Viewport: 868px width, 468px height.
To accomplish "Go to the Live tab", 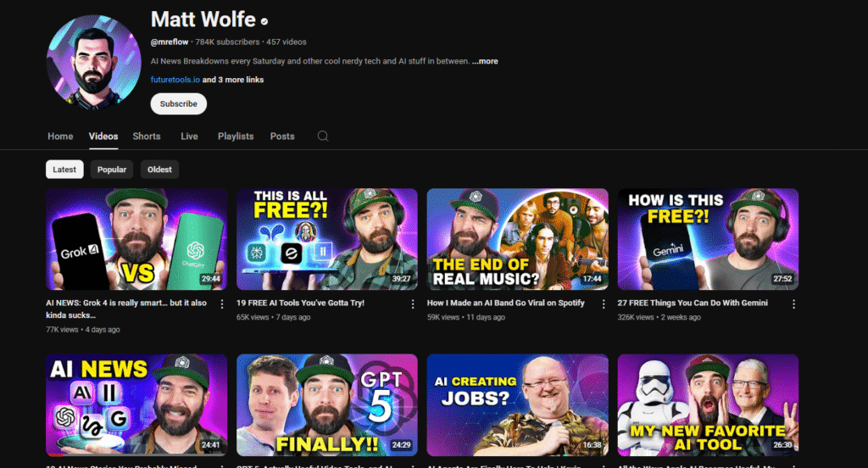I will point(189,136).
